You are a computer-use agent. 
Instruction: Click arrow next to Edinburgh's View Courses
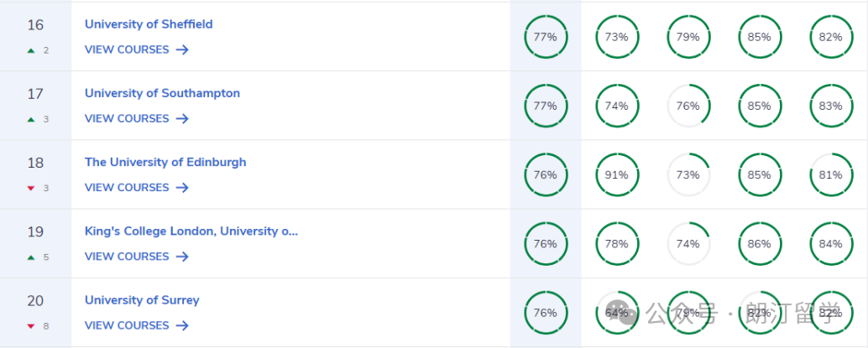[183, 188]
